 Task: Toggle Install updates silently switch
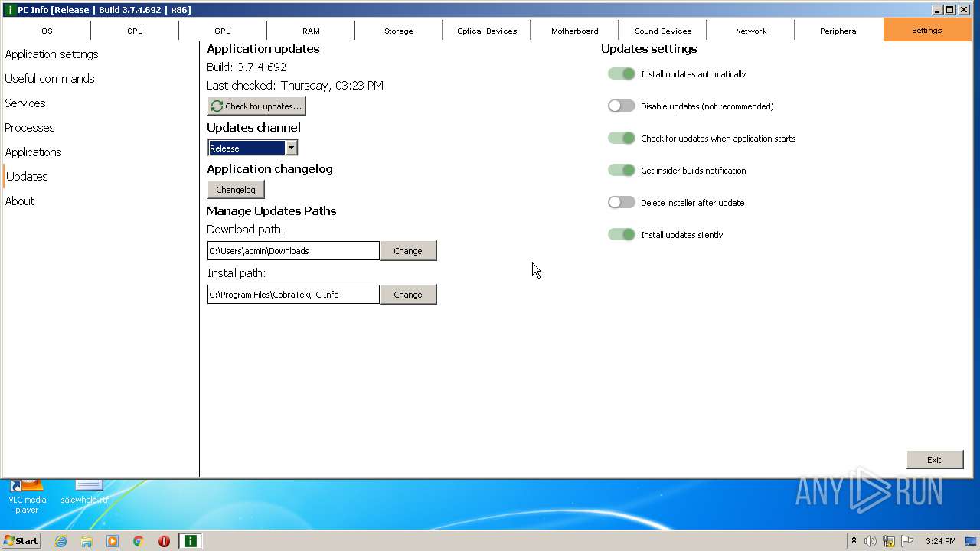(x=621, y=235)
